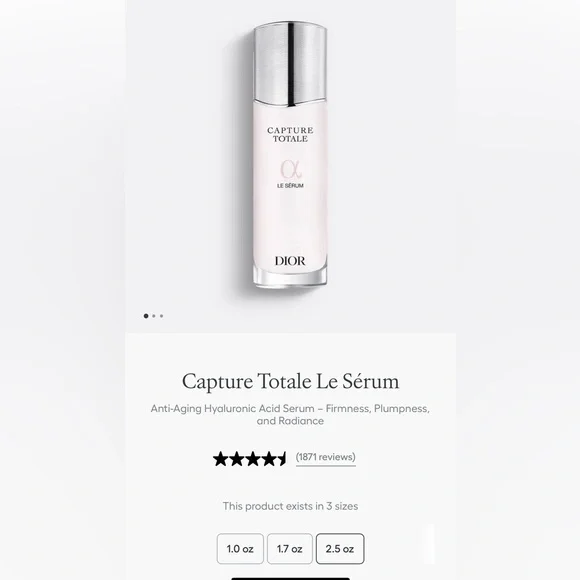Choose the 1.0 oz size option
This screenshot has height=580, width=580.
tap(240, 549)
